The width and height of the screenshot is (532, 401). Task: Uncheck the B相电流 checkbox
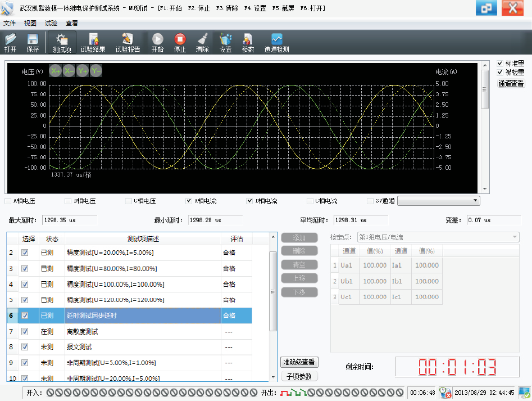point(249,201)
